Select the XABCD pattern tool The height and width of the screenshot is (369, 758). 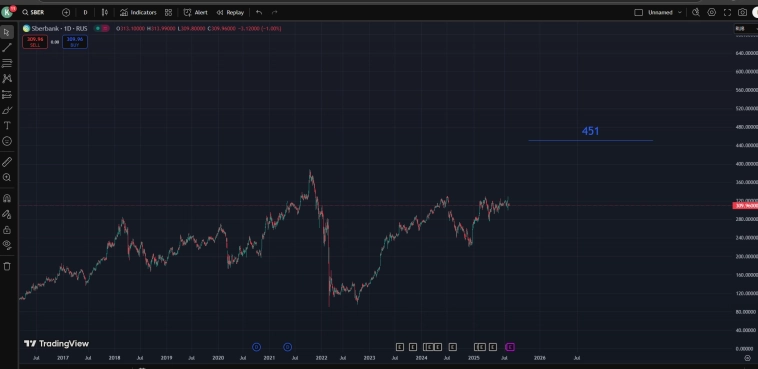pyautogui.click(x=7, y=78)
